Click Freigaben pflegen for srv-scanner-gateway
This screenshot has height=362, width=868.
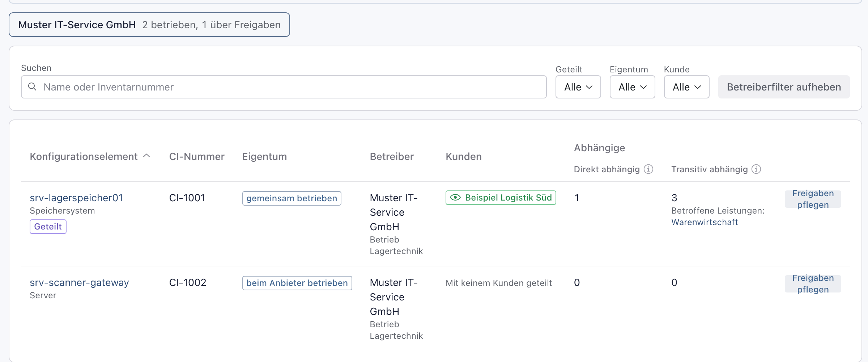(x=813, y=284)
